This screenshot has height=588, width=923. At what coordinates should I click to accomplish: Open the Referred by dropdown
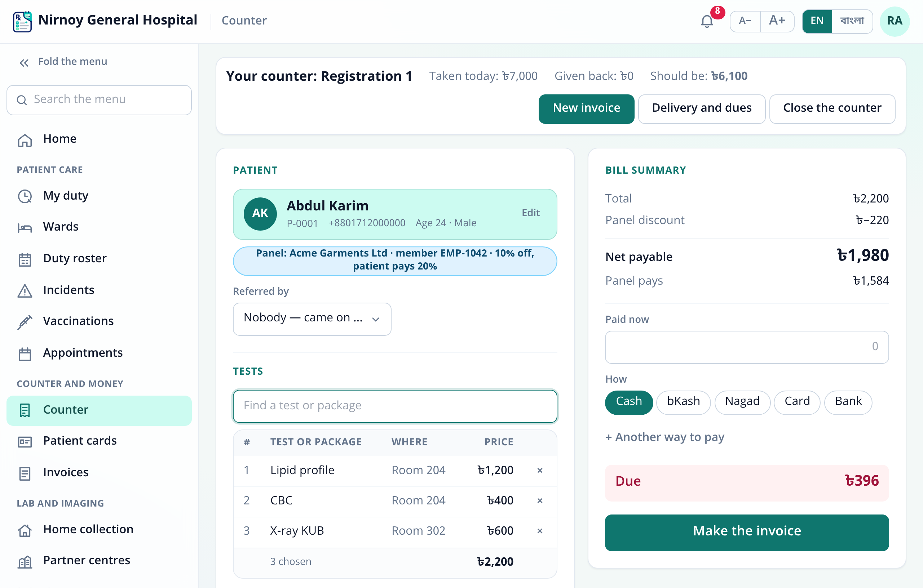tap(312, 318)
